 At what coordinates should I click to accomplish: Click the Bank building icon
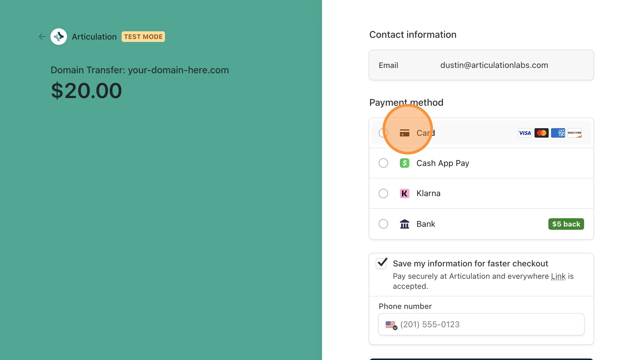[x=404, y=224]
